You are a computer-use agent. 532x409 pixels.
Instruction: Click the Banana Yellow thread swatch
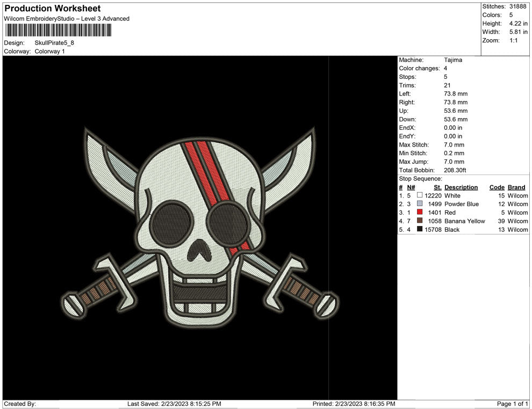[420, 221]
